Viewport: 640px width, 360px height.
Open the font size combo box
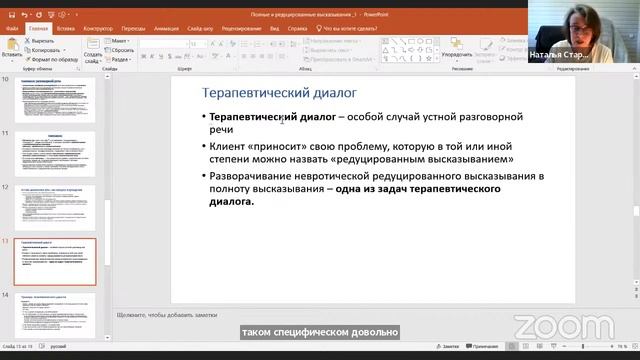[198, 44]
